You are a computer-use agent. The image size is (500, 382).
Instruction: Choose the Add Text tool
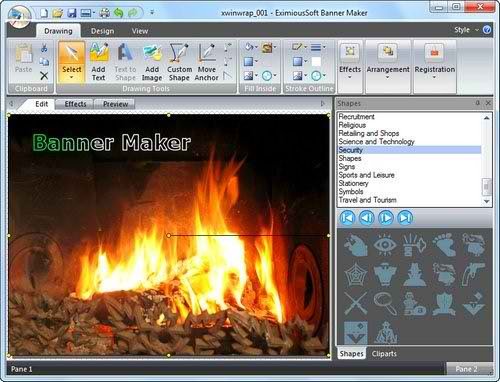[x=99, y=62]
